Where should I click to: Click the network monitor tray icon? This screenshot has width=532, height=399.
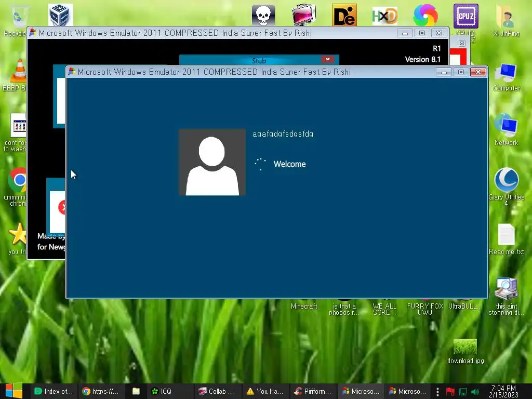point(463,392)
